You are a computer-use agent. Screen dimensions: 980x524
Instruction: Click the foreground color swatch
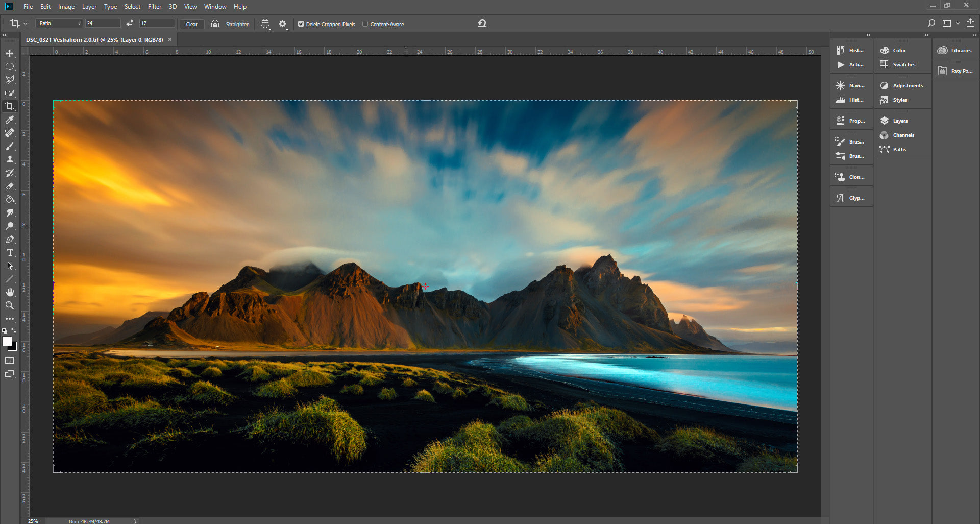click(7, 341)
